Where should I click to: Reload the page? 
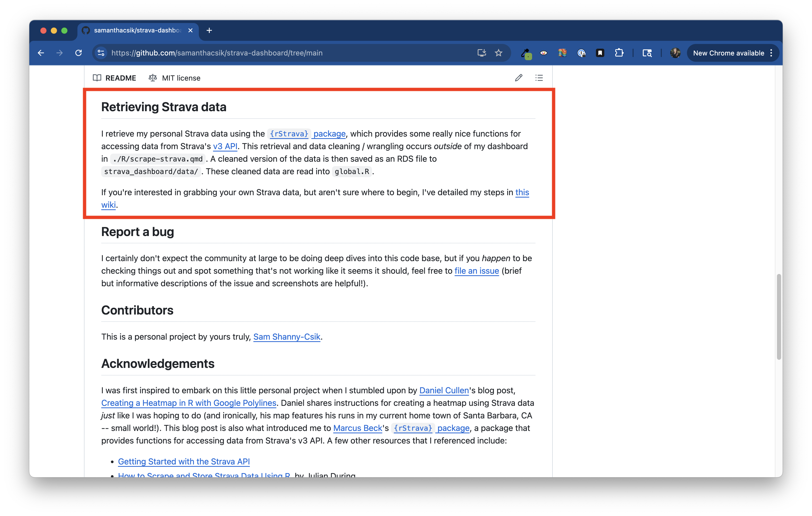[x=78, y=53]
